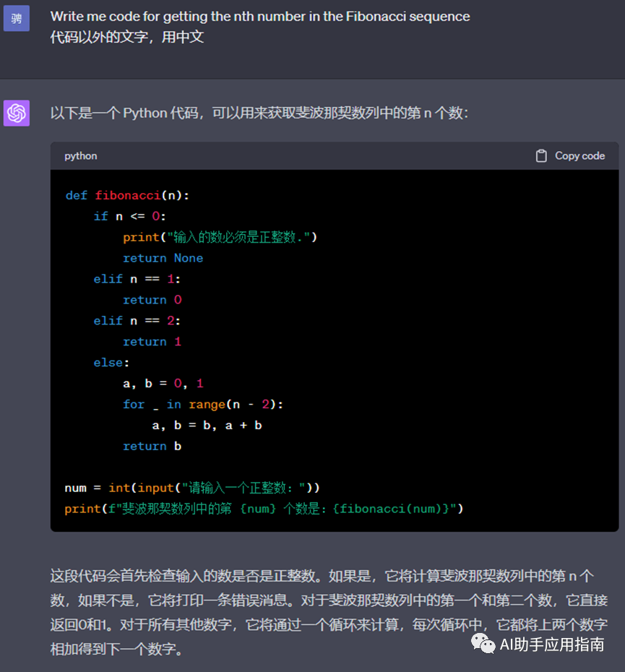Click the final print f-string code line
This screenshot has width=625, height=672.
coord(264,509)
